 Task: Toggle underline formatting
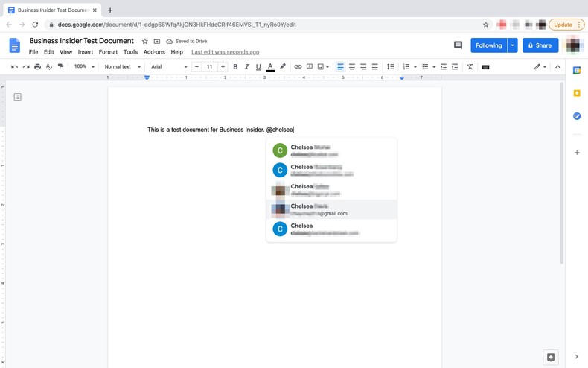click(258, 67)
